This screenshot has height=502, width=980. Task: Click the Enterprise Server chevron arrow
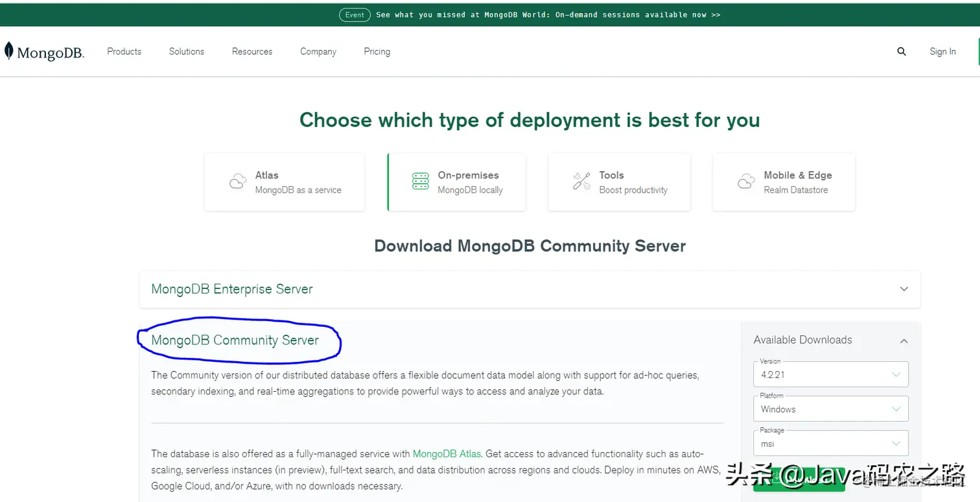point(904,289)
